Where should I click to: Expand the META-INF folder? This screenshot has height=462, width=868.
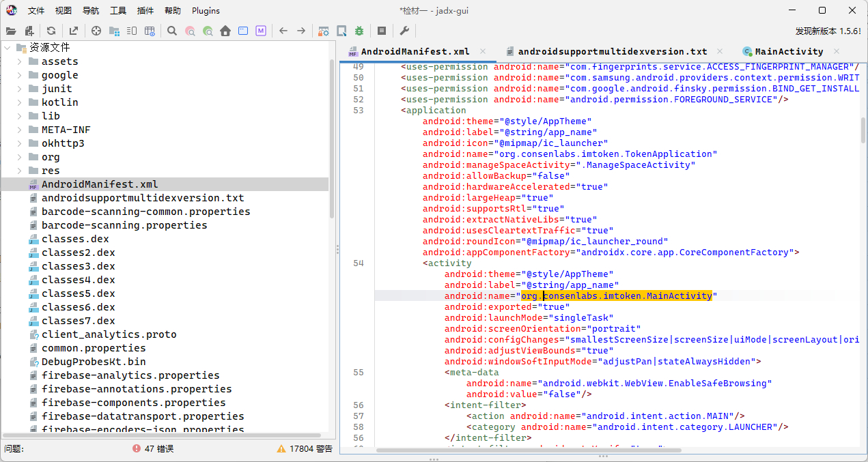(x=20, y=130)
